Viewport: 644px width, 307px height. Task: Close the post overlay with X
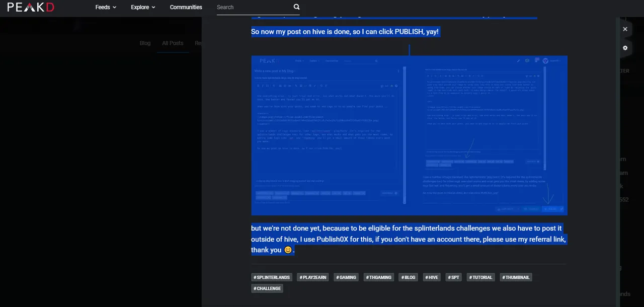625,29
